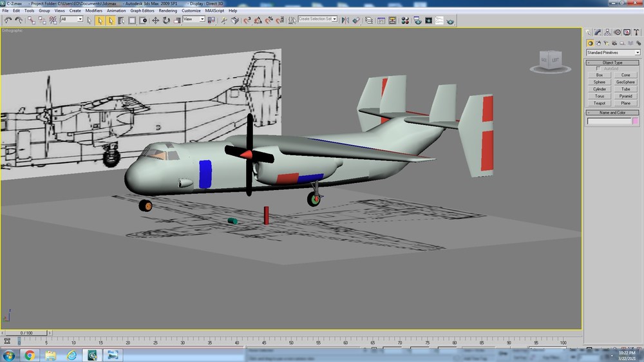
Task: Click the pink object color swatch
Action: point(636,121)
